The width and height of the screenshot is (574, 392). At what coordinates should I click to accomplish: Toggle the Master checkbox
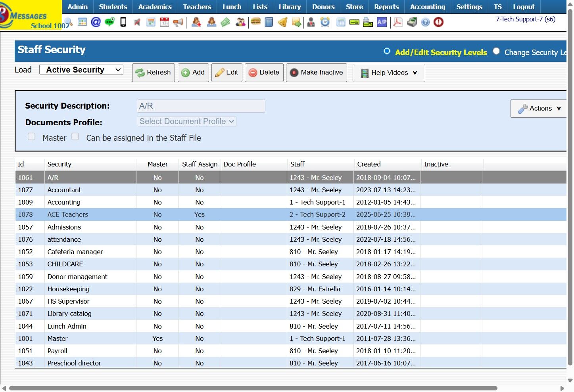point(32,137)
